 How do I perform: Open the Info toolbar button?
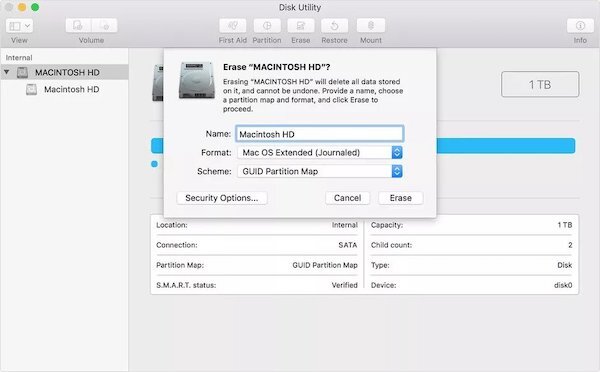pos(580,26)
